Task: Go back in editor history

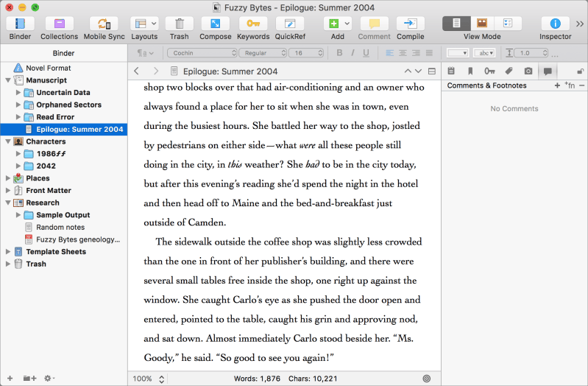Action: 137,71
